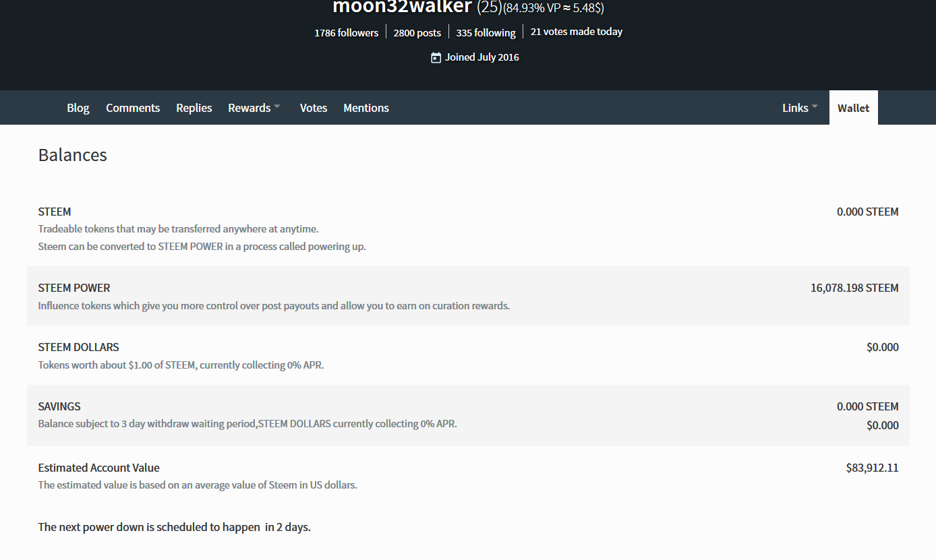This screenshot has height=560, width=936.
Task: Click the SAVINGS label
Action: [59, 406]
